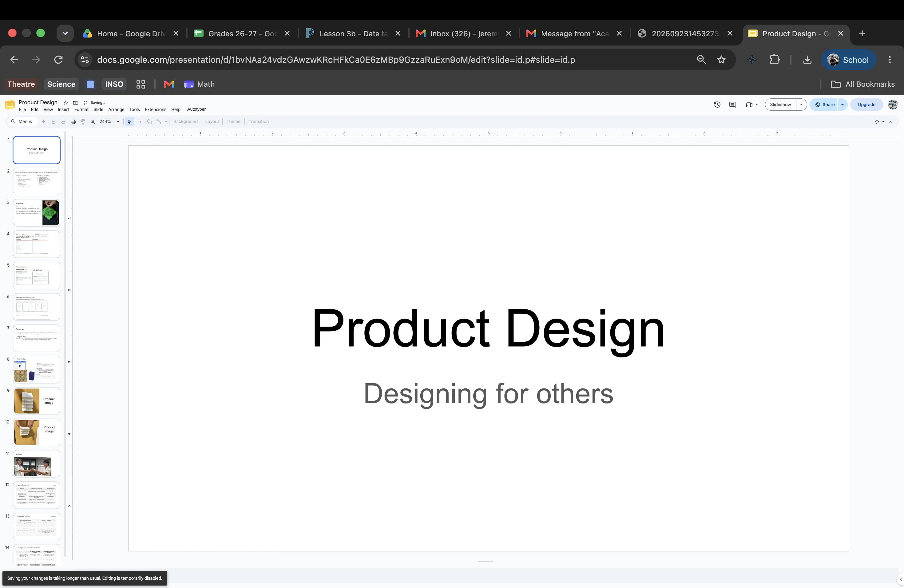904x588 pixels.
Task: Select slide 11 thumbnail
Action: (37, 463)
